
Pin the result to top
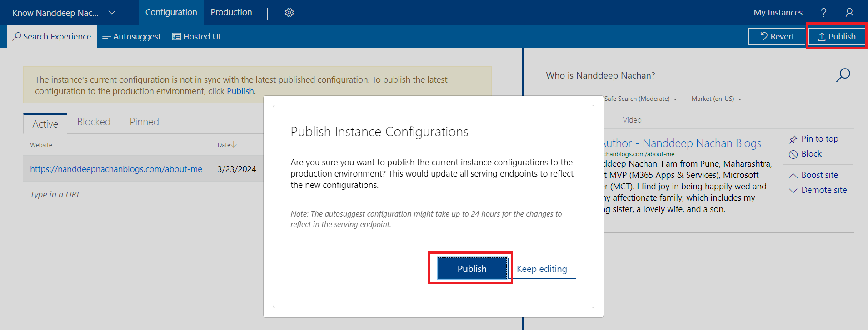click(814, 139)
